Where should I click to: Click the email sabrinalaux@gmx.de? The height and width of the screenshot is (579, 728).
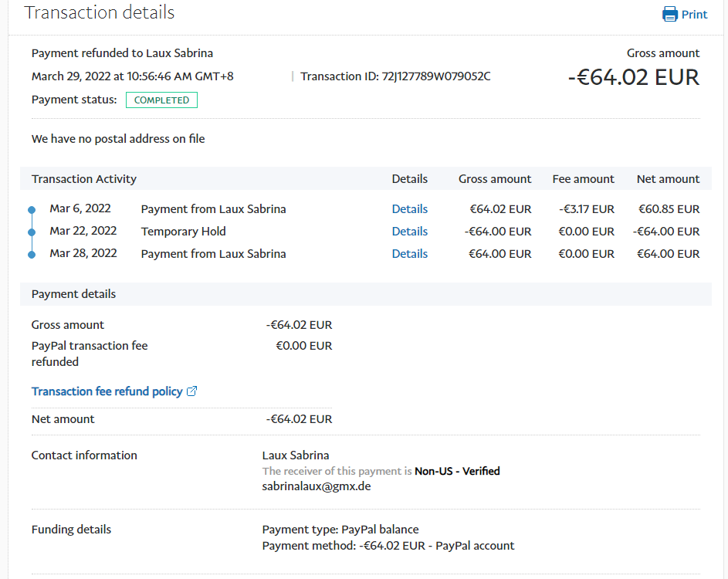317,486
